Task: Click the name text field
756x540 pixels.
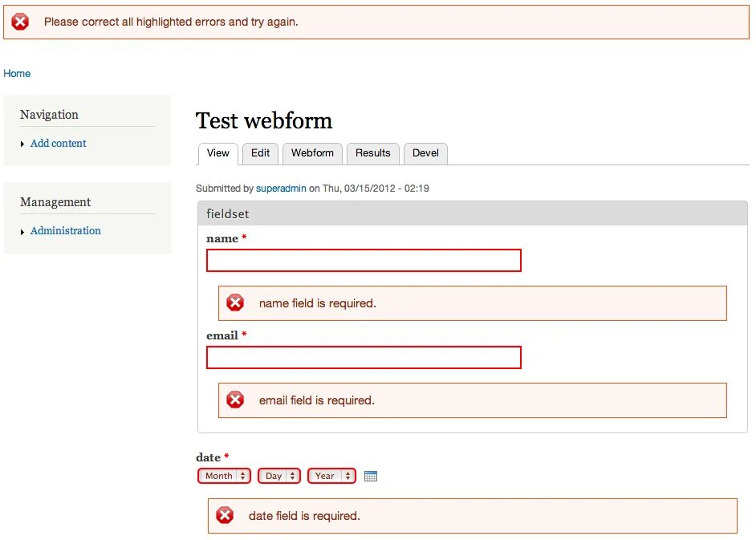Action: click(364, 260)
